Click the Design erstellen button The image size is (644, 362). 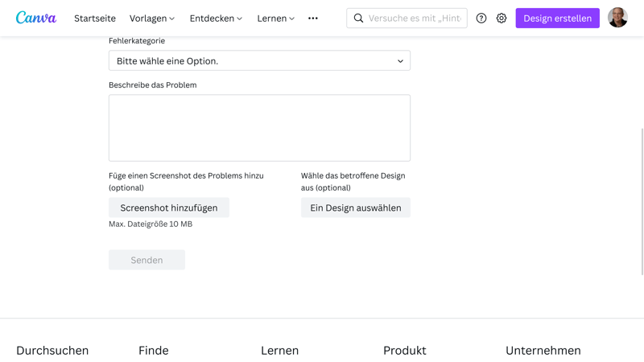(557, 18)
